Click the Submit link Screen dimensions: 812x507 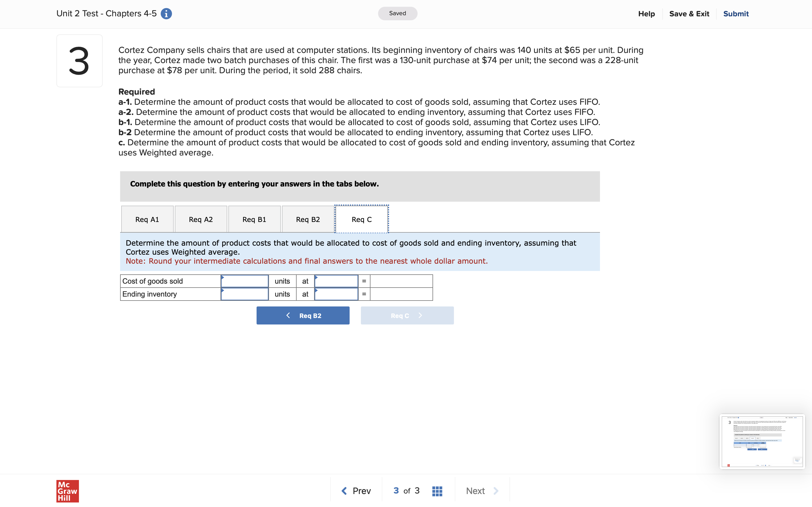[x=736, y=14]
